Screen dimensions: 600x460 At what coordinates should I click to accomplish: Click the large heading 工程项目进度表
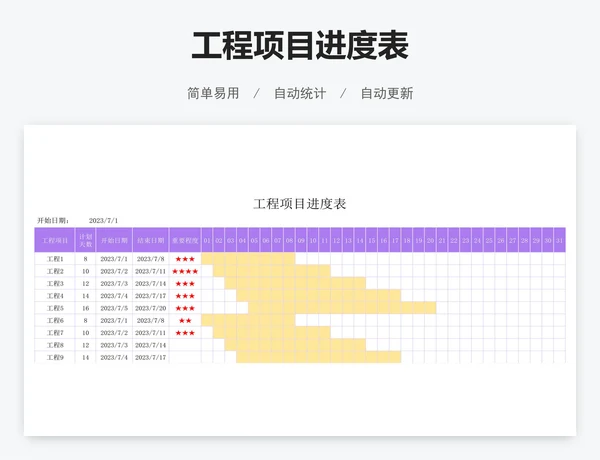(x=300, y=46)
